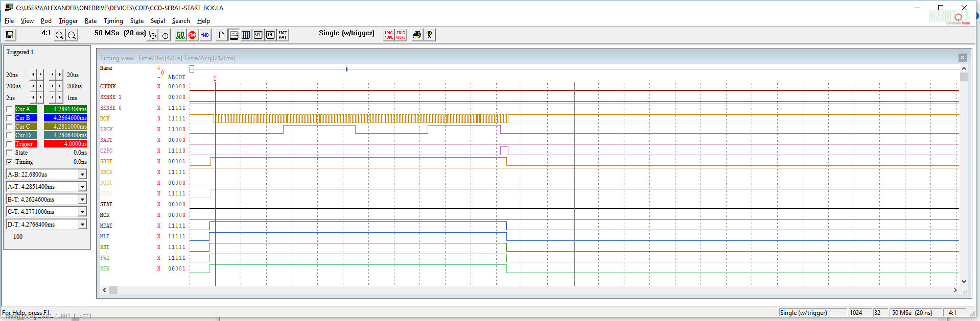Image resolution: width=980 pixels, height=321 pixels.
Task: Click the teal Cur D color label
Action: [26, 135]
